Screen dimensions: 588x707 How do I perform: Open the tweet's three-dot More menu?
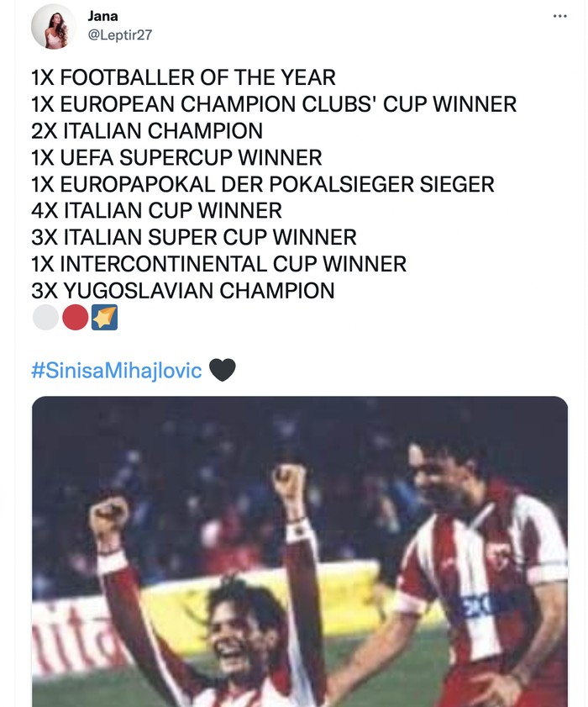click(x=559, y=16)
